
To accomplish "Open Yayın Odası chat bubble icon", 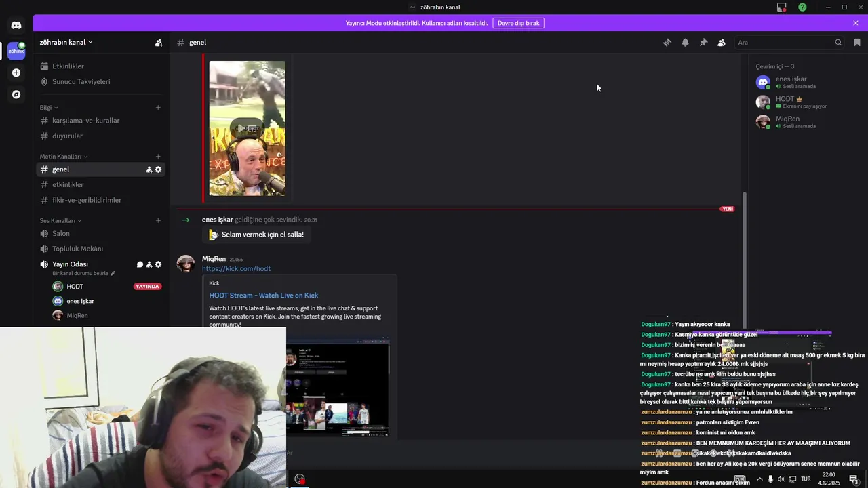I will (140, 264).
